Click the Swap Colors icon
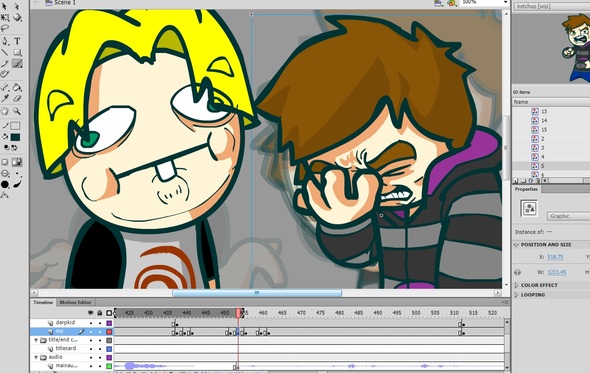The image size is (590, 373). coord(14,148)
